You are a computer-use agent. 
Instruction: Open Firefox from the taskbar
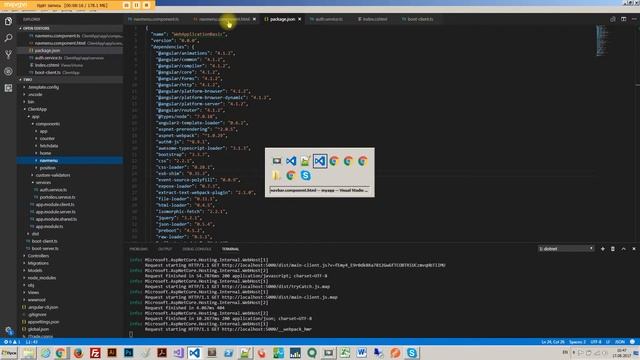(78, 353)
